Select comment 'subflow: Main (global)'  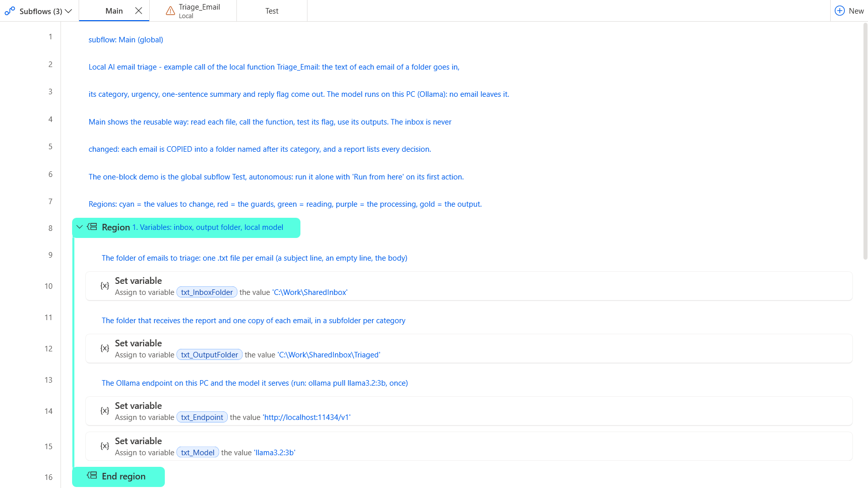coord(126,40)
